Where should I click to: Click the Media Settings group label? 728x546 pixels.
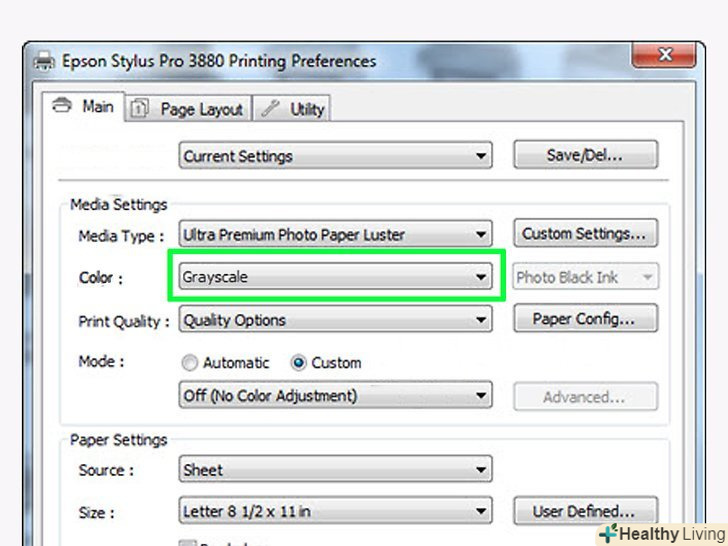118,204
